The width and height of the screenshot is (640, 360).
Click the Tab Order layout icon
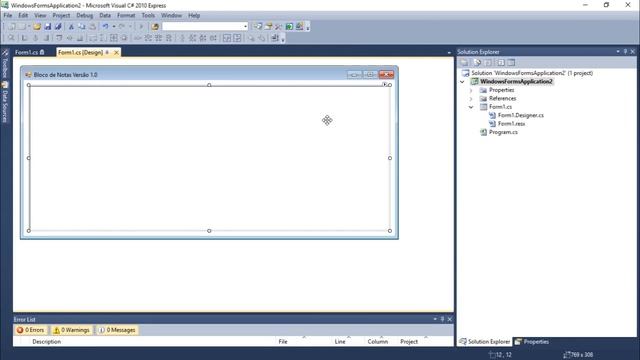275,38
